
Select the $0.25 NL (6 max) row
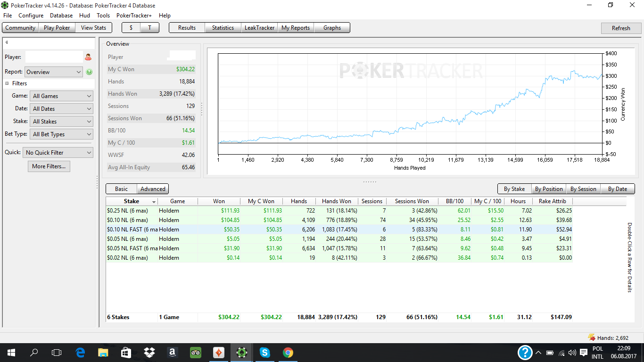coord(339,211)
